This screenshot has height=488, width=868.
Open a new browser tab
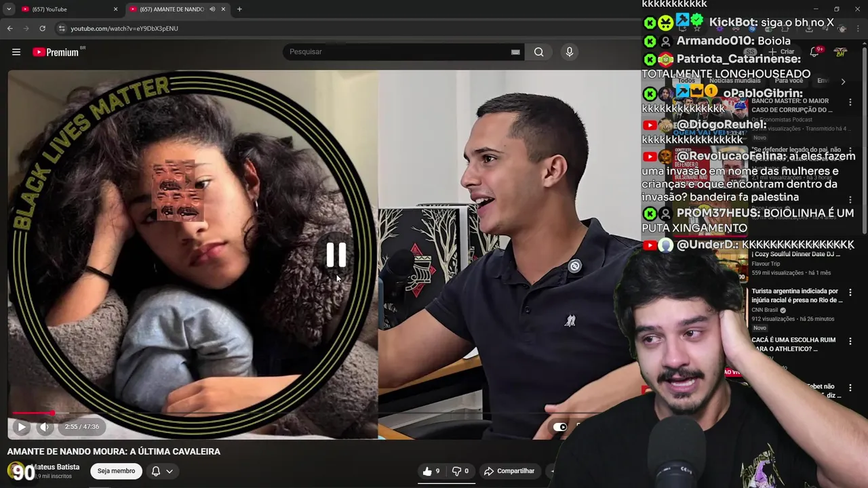pos(239,9)
